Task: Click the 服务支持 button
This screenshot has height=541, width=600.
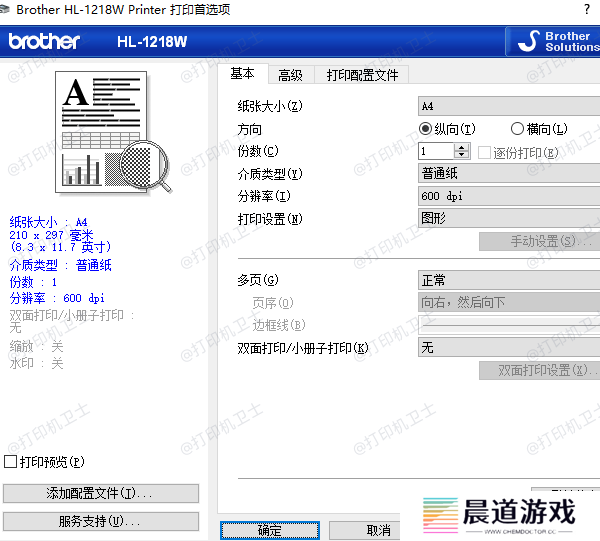Action: click(101, 521)
